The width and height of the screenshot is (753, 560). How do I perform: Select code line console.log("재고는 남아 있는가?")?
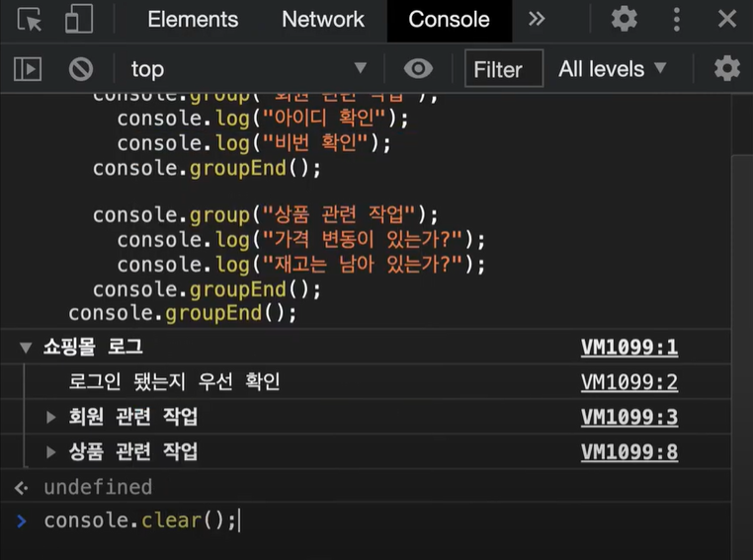(x=301, y=265)
